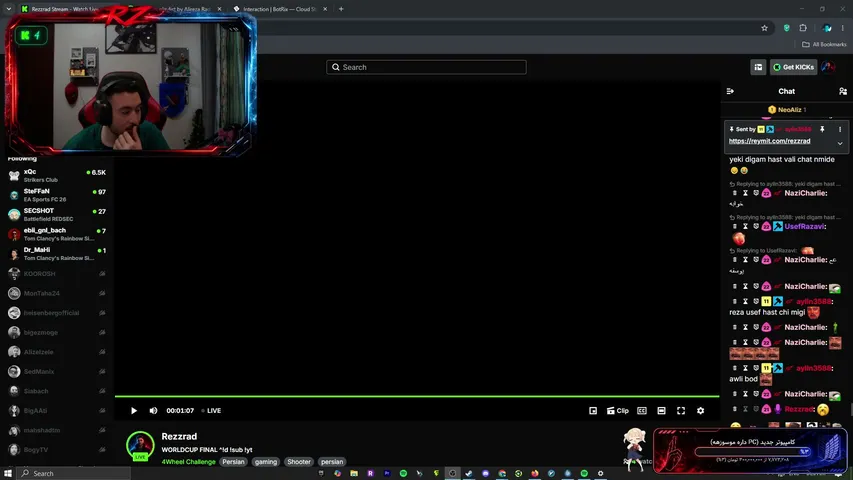Viewport: 853px width, 480px height.
Task: Jump to LIVE position
Action: pos(211,411)
